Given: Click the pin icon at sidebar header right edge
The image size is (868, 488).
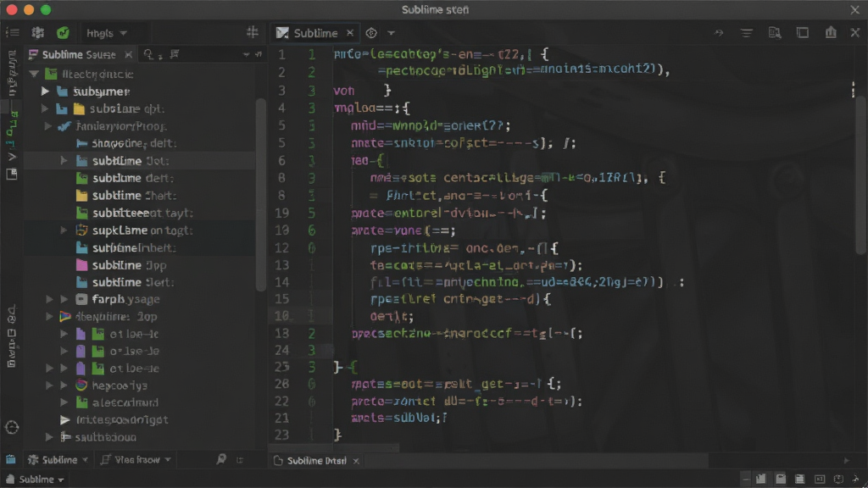Looking at the screenshot, I should click(259, 54).
